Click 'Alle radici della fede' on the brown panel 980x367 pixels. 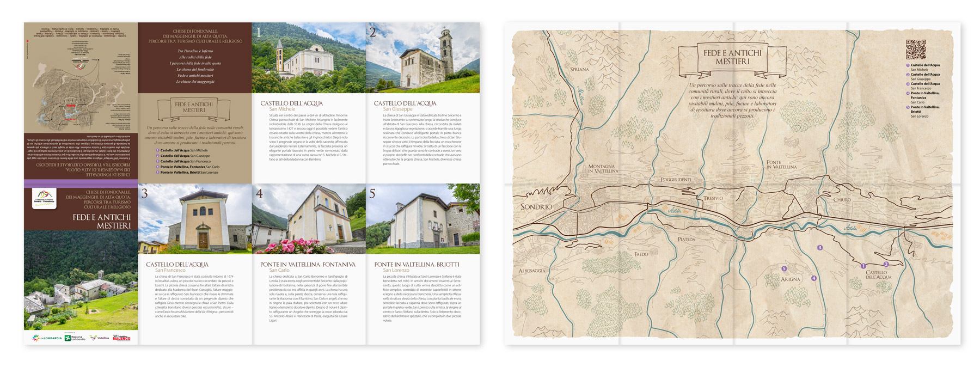coord(195,57)
